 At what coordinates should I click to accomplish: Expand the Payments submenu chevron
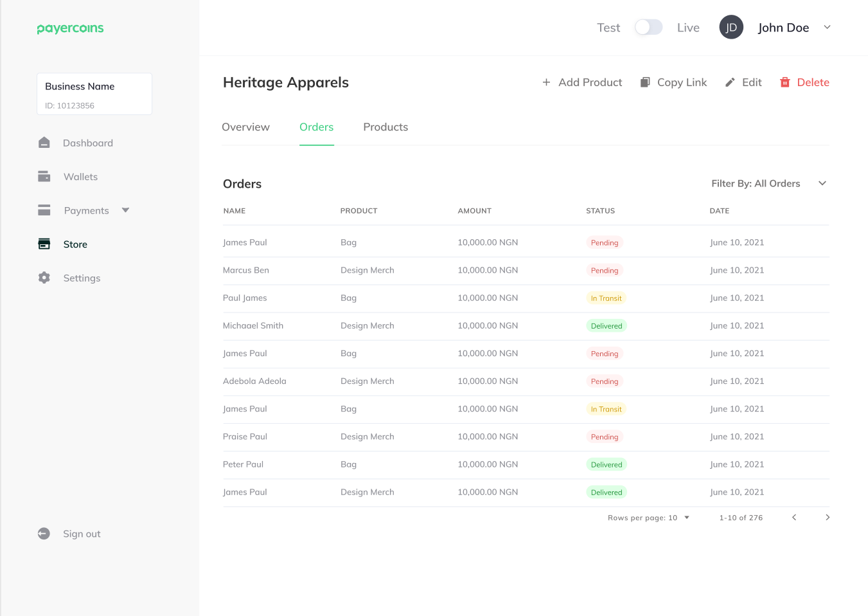tap(125, 210)
